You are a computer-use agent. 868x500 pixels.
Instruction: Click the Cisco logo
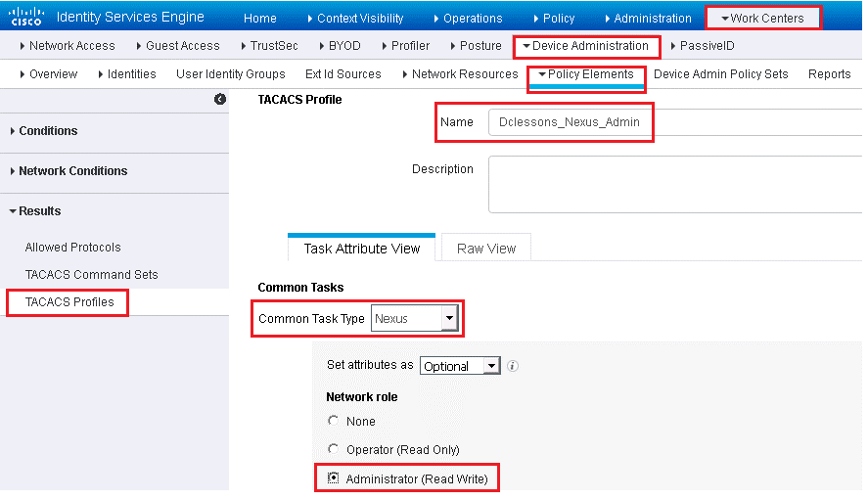pos(26,17)
